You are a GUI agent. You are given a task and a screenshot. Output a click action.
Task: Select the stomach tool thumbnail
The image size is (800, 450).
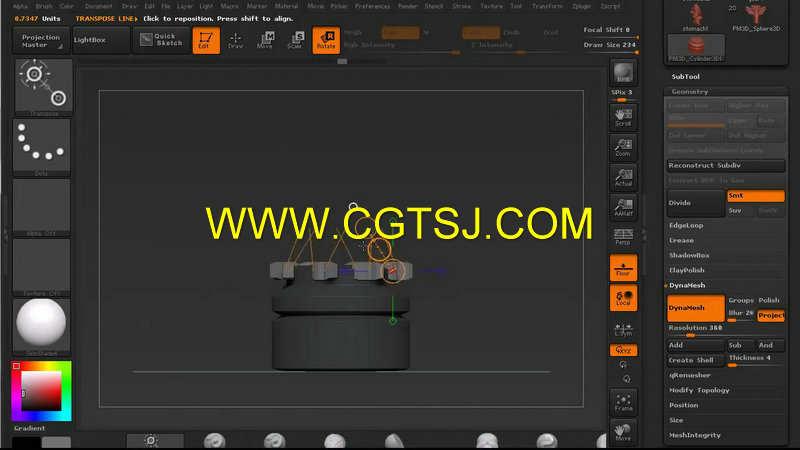[x=695, y=17]
